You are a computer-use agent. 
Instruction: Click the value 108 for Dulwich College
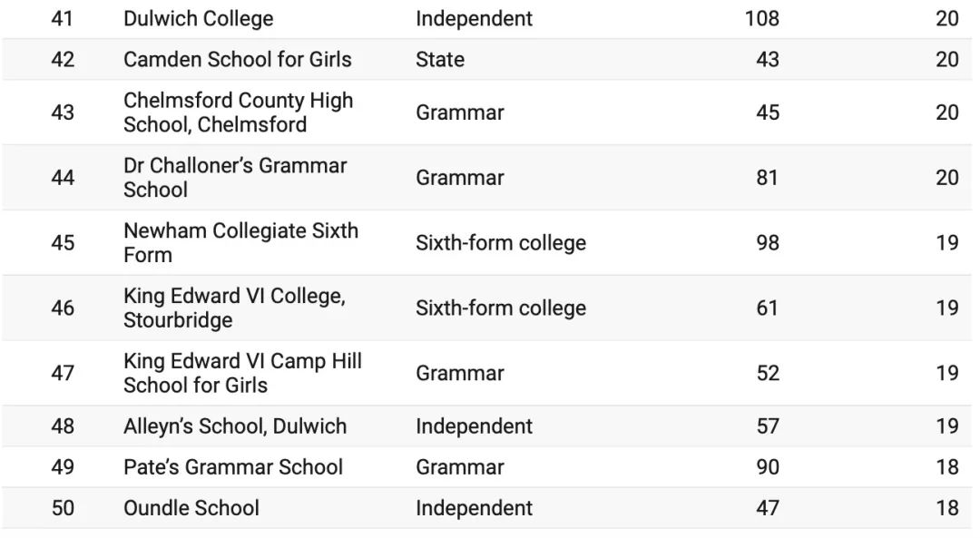coord(762,19)
